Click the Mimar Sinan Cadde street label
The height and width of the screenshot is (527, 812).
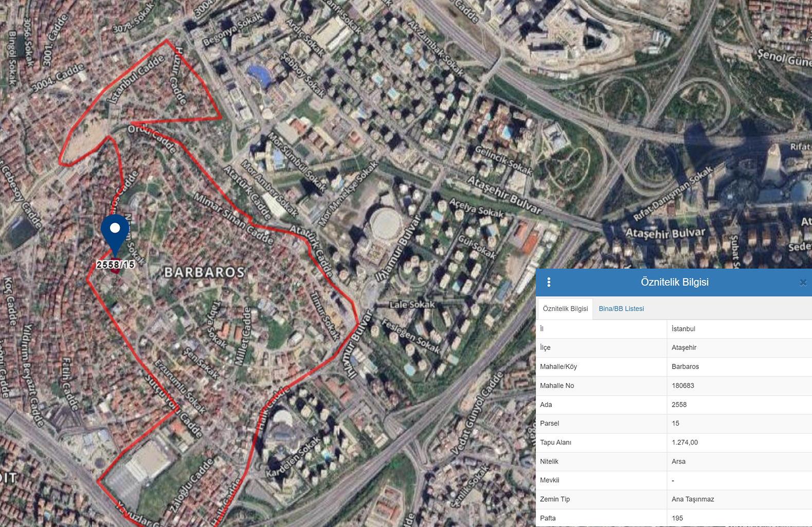pyautogui.click(x=233, y=218)
